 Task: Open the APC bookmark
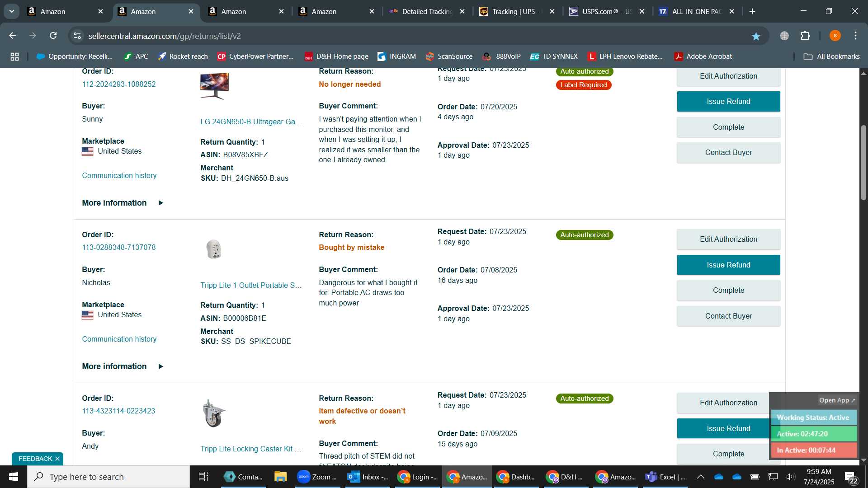[136, 56]
